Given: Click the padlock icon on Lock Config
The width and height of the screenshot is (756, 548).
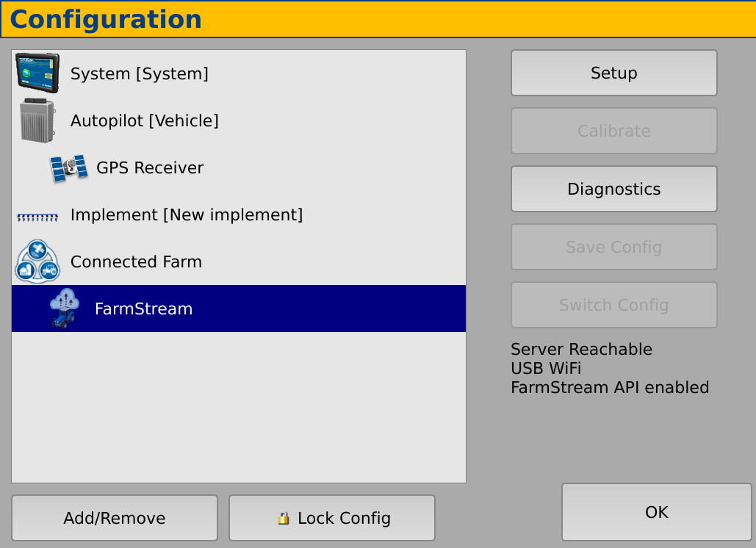Looking at the screenshot, I should click(x=284, y=518).
